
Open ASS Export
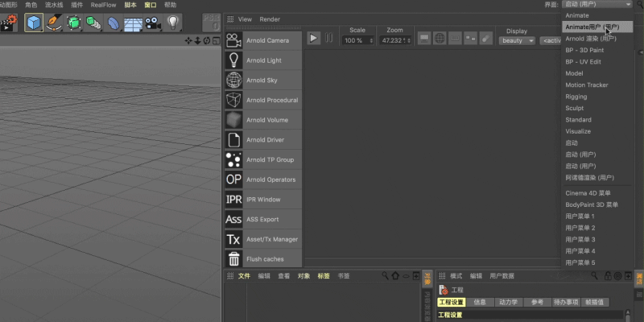[x=263, y=219]
